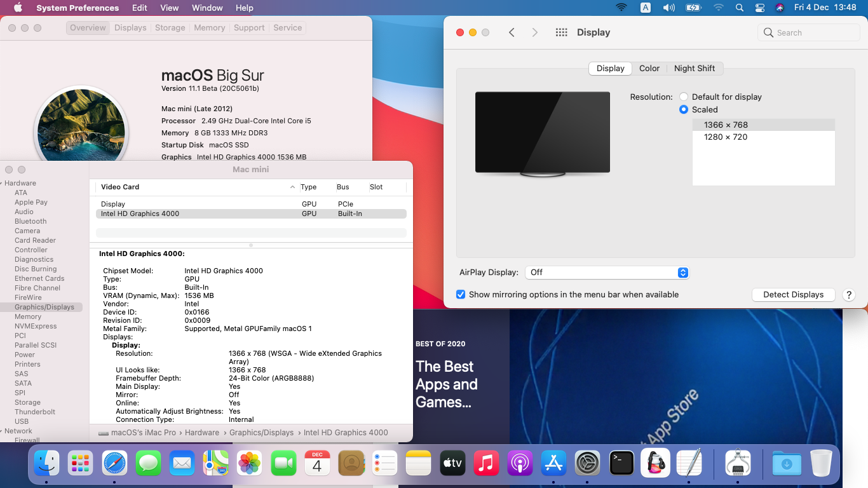Switch to the Night Shift tab
The image size is (868, 488).
[695, 68]
